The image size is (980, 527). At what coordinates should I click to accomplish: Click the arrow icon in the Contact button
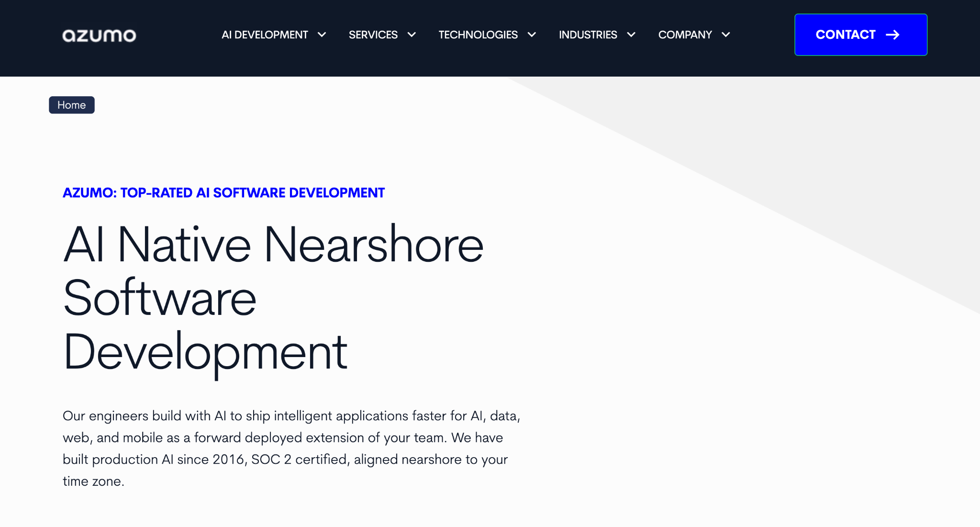892,35
